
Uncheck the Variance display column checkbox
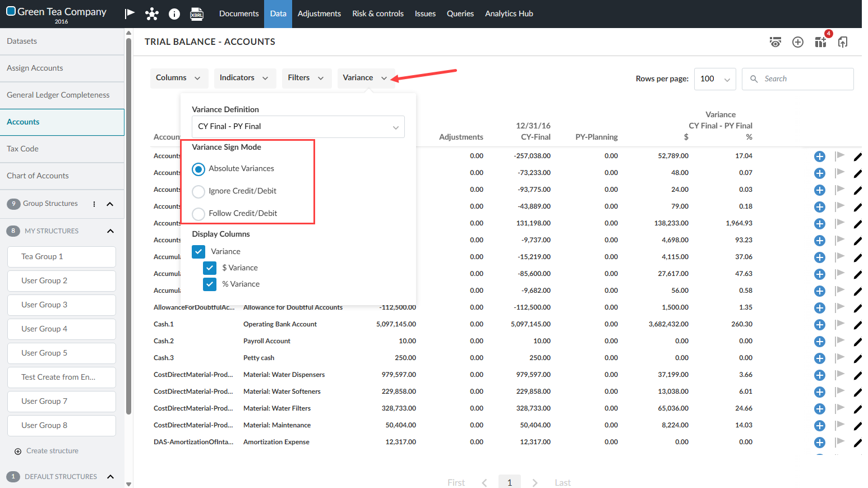[x=198, y=252]
